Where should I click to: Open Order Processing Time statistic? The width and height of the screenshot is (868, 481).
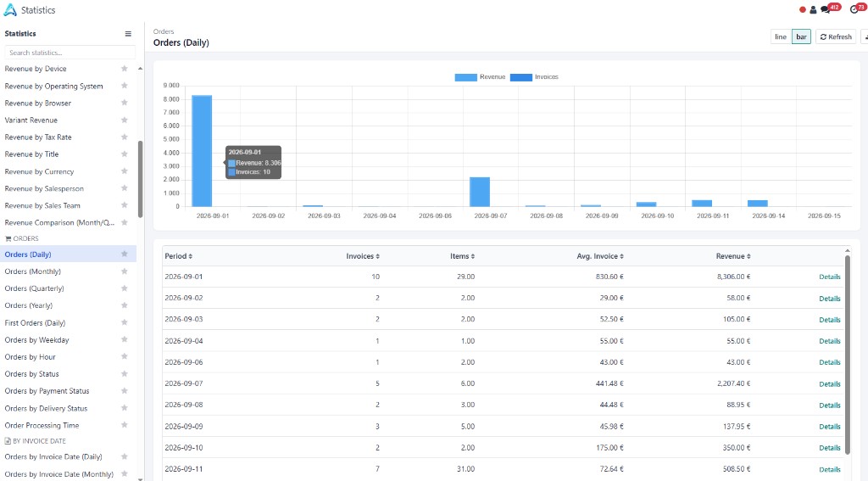(42, 426)
